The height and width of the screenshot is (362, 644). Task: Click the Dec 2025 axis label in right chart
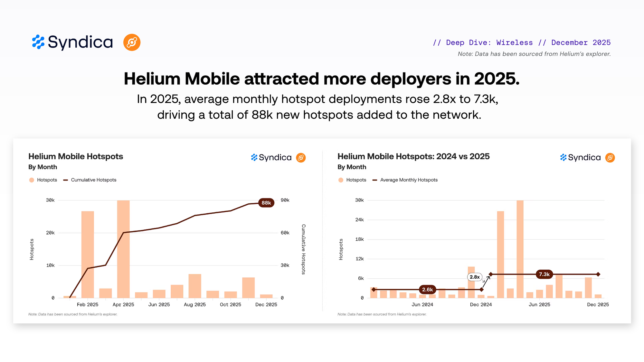[598, 304]
